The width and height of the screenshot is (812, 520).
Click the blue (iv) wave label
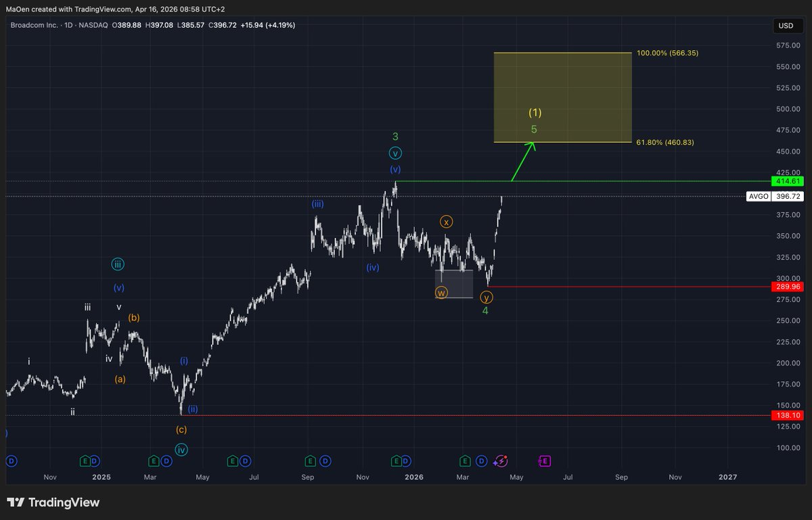tap(373, 267)
